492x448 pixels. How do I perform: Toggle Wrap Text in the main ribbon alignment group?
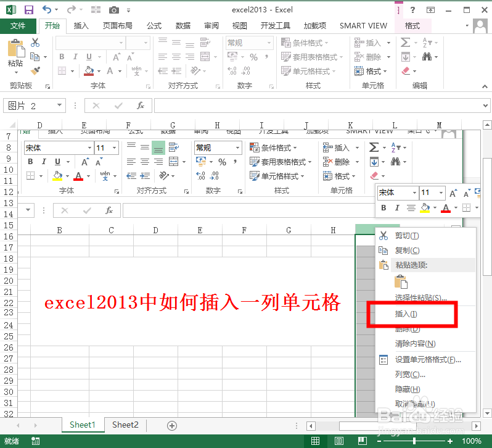point(205,42)
